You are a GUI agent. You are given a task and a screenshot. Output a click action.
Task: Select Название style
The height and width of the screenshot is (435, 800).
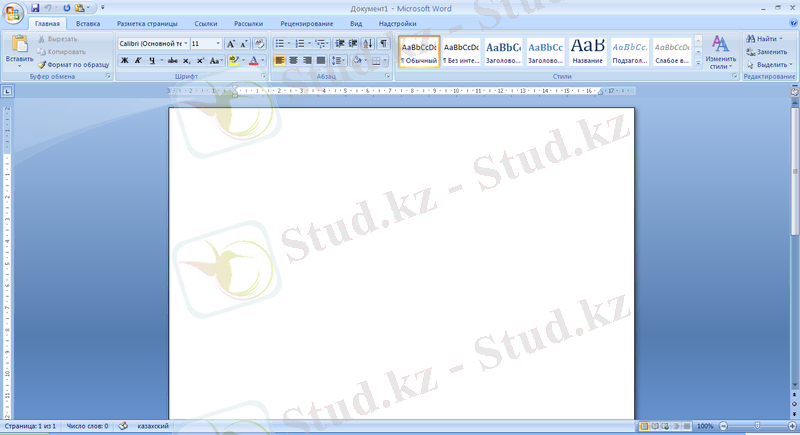[587, 52]
